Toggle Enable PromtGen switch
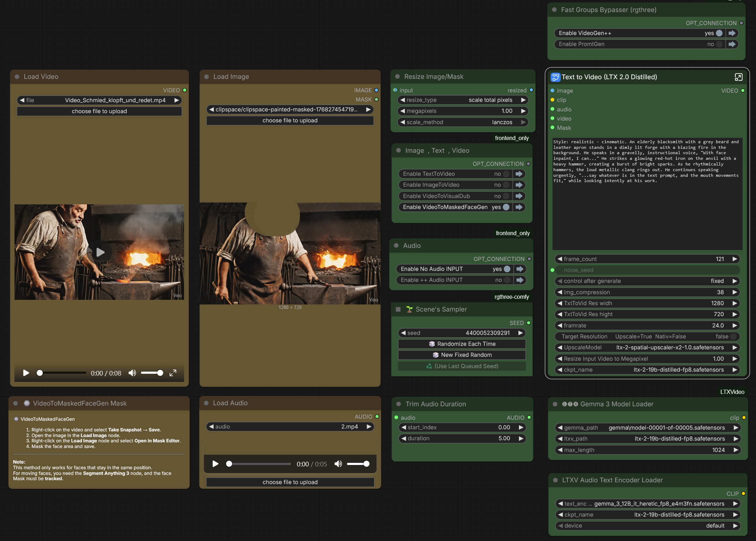Screen dimensions: 756x541 (719, 44)
